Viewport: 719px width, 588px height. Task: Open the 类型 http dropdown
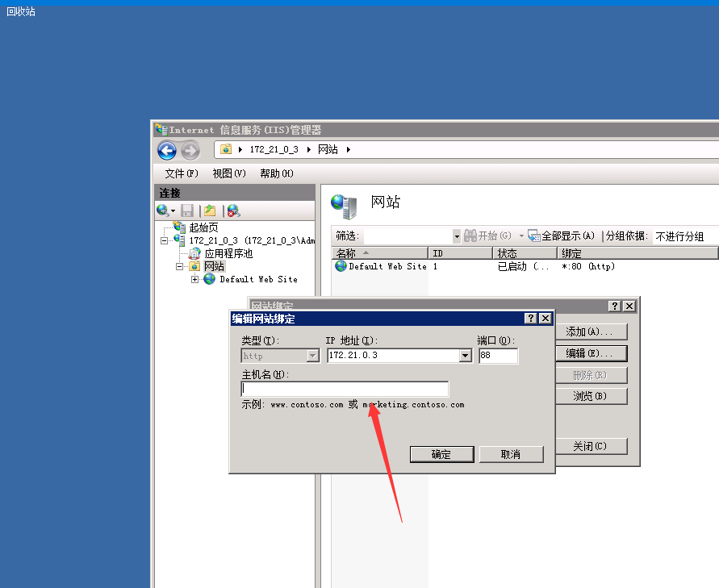313,355
